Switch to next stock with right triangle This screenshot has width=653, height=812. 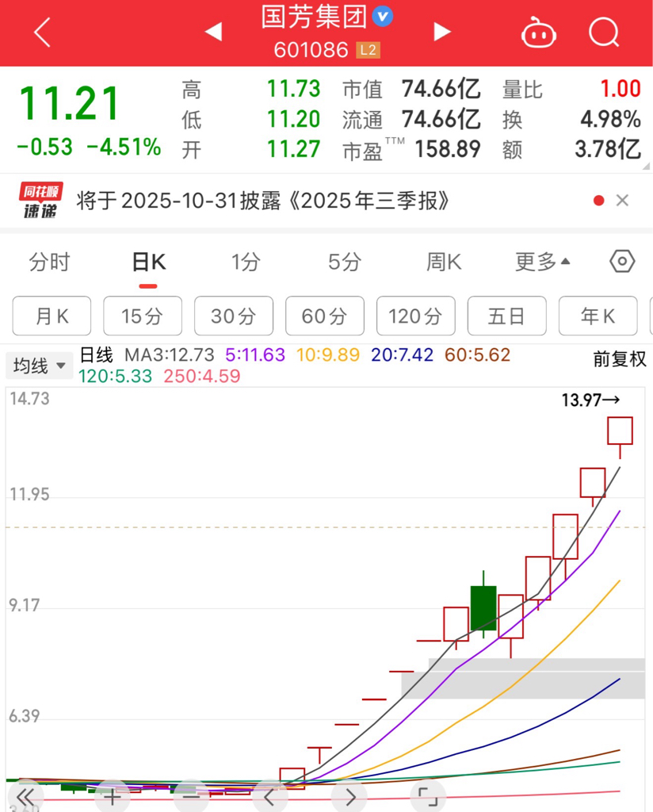point(441,32)
